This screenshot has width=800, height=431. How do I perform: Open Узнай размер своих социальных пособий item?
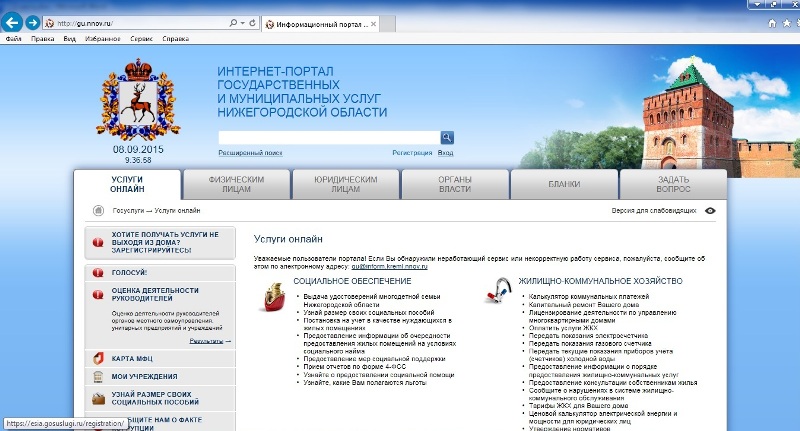(x=160, y=398)
